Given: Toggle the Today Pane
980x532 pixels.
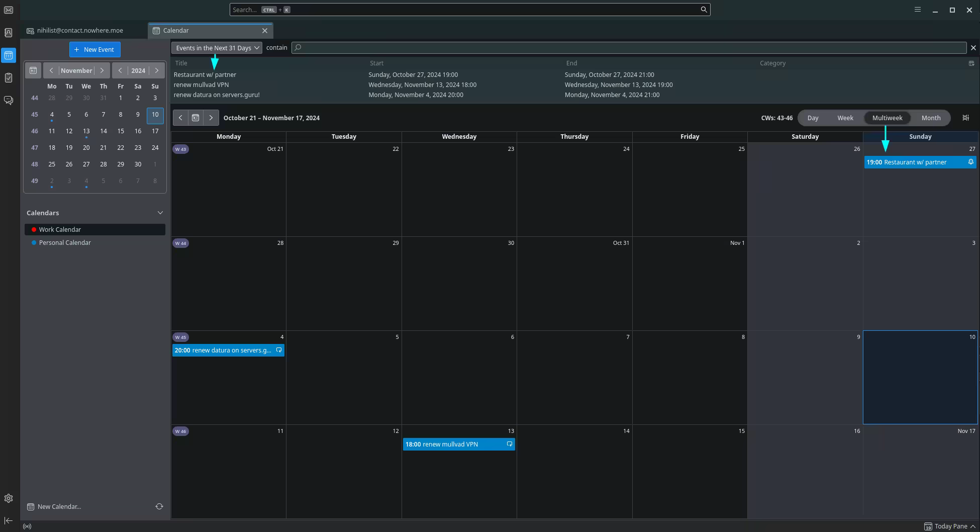Looking at the screenshot, I should click(x=950, y=526).
